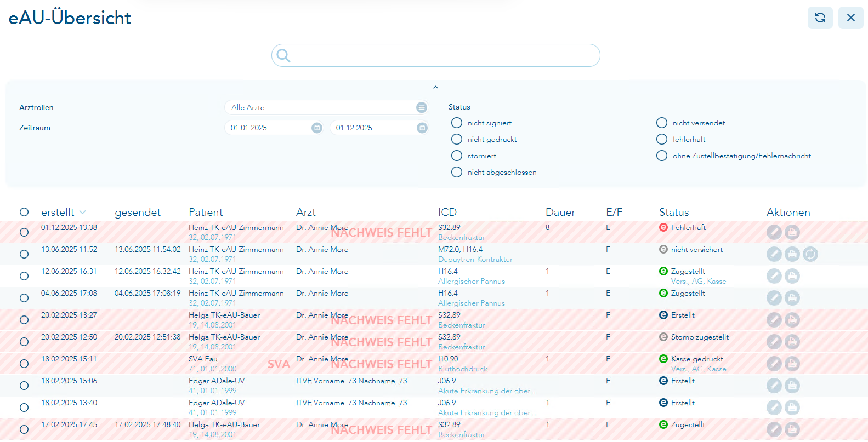Enable the 'fehlerhaft' status filter
This screenshot has width=868, height=442.
tap(662, 139)
